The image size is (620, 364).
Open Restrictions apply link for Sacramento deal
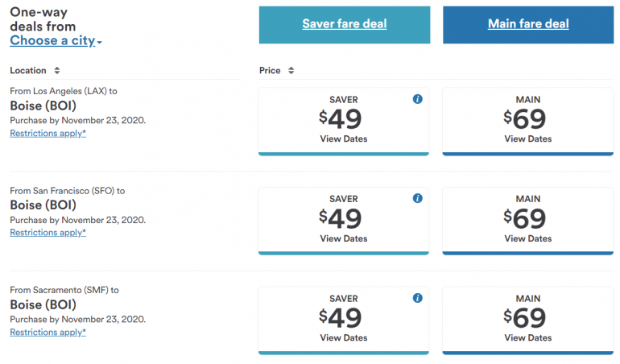48,332
